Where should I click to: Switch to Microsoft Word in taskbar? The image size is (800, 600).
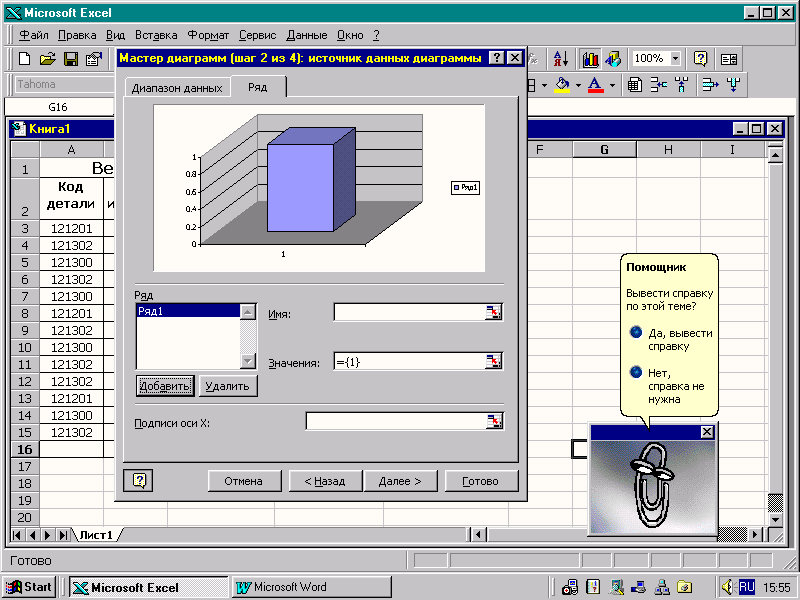pyautogui.click(x=311, y=587)
